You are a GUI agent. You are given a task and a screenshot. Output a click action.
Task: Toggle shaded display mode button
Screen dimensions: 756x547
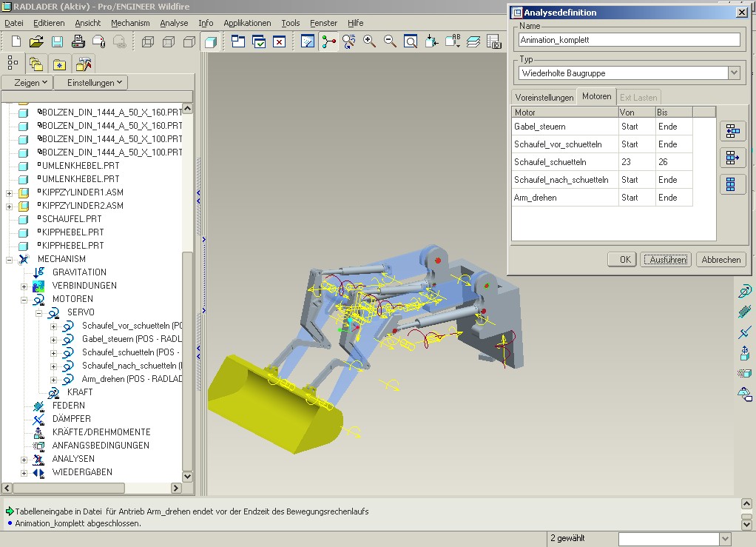coord(210,42)
